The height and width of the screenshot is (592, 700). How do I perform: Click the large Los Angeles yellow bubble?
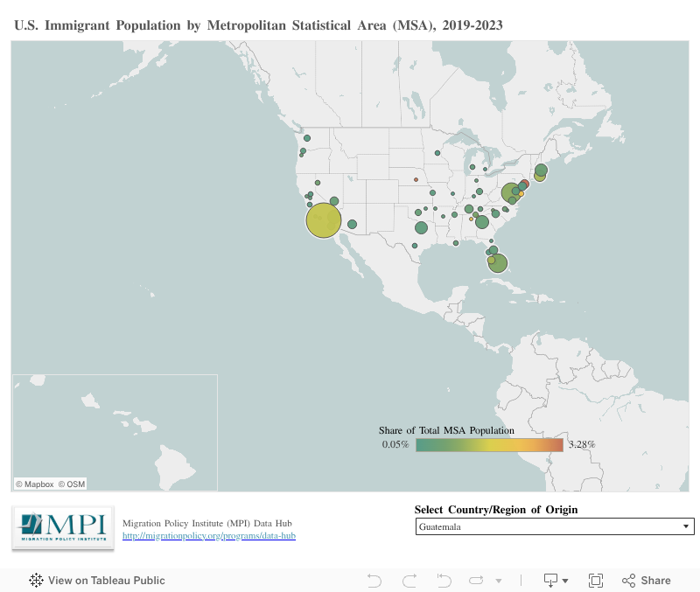click(x=323, y=220)
